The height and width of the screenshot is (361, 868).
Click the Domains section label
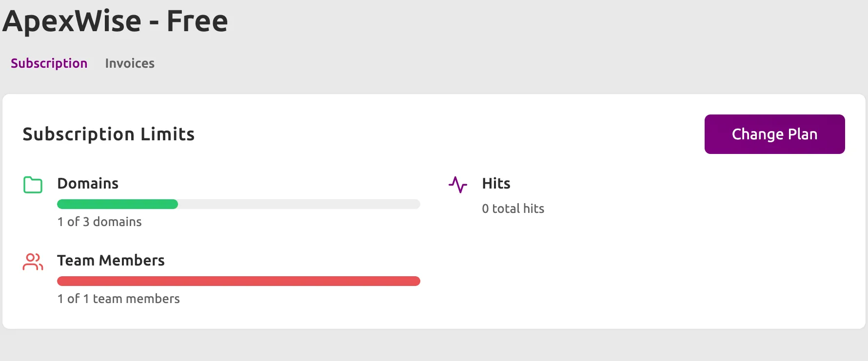click(88, 183)
